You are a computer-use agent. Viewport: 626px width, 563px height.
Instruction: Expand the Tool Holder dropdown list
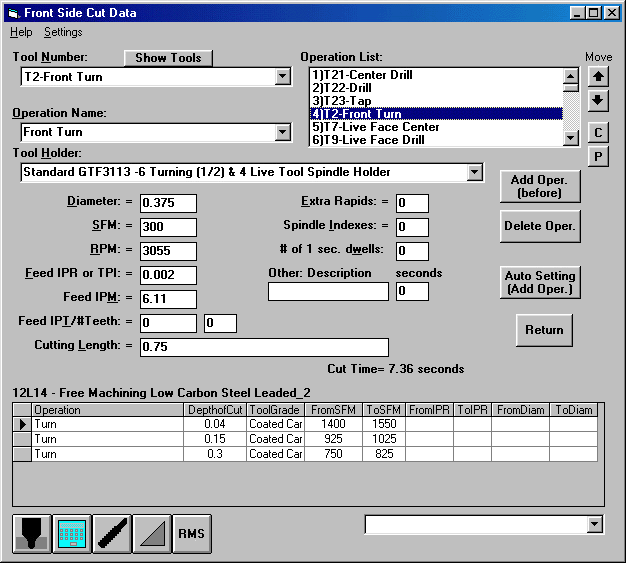tap(474, 173)
